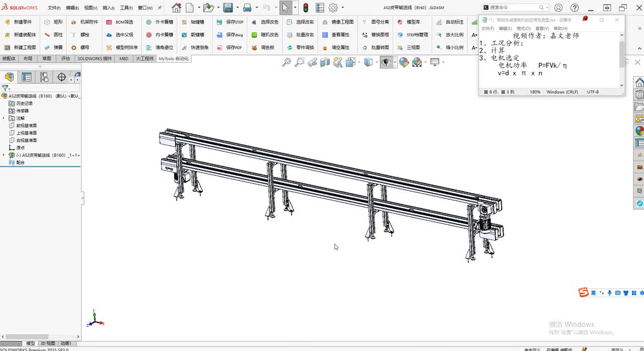The width and height of the screenshot is (644, 351).
Task: Select the 圆柱 tool
Action: pos(53,35)
